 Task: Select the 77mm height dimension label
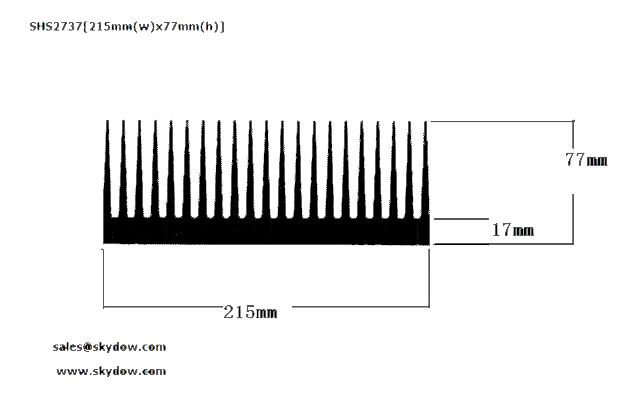(x=586, y=160)
